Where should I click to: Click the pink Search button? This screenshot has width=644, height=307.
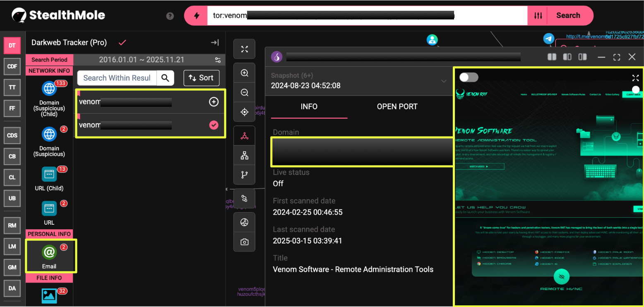coord(568,16)
